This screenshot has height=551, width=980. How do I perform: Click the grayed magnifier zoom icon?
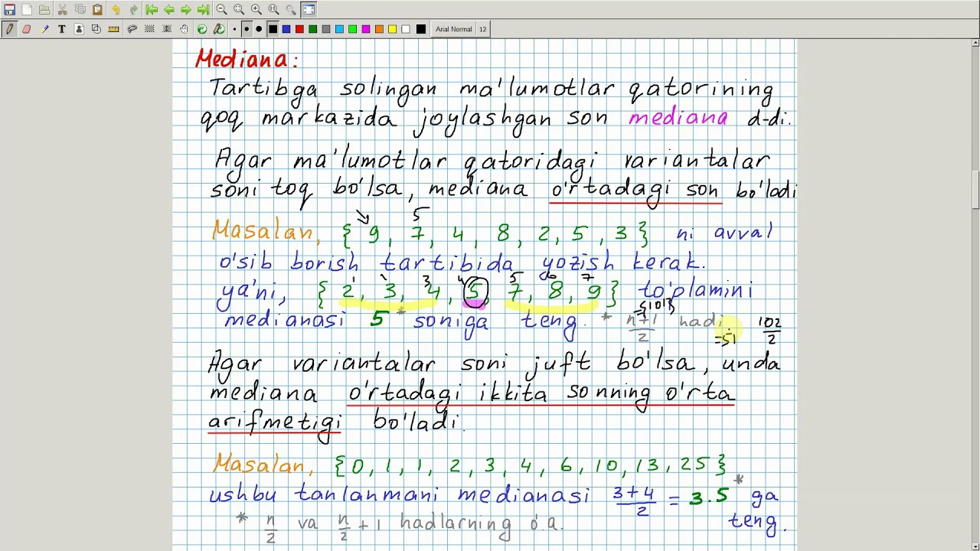coord(291,10)
